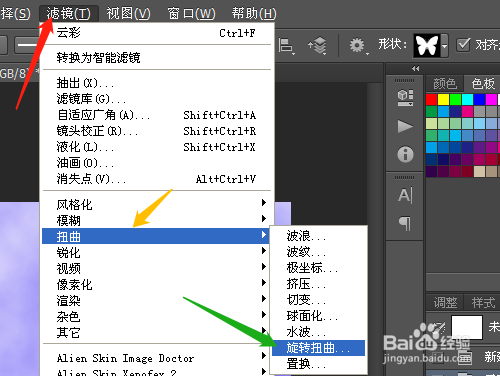Pick the magenta swatch in top row
Screen dimensions: 500x376
[491, 99]
